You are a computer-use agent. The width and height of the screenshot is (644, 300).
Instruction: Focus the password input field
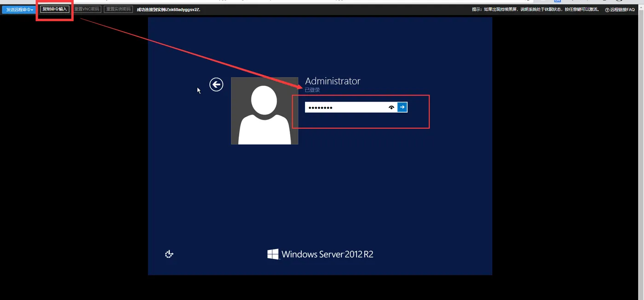[345, 107]
